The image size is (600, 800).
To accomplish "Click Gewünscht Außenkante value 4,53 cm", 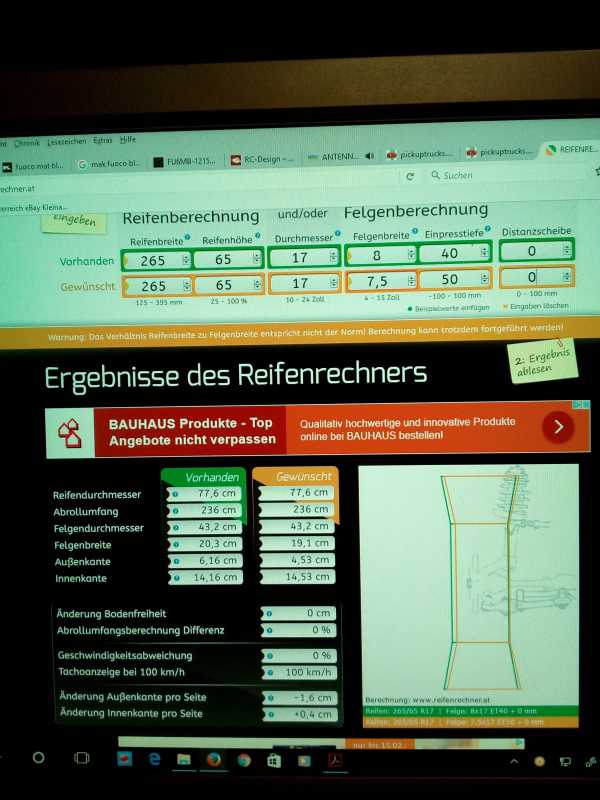I will tap(297, 560).
